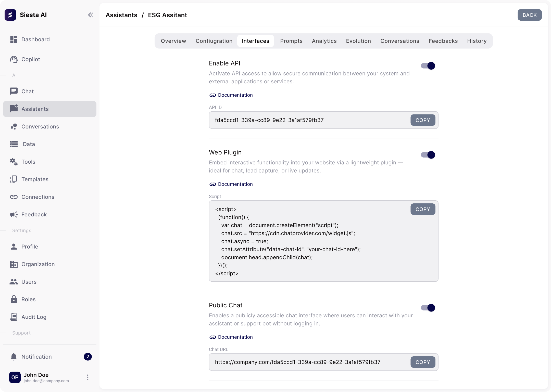Open the Data storage icon
The image size is (551, 392).
pos(14,144)
